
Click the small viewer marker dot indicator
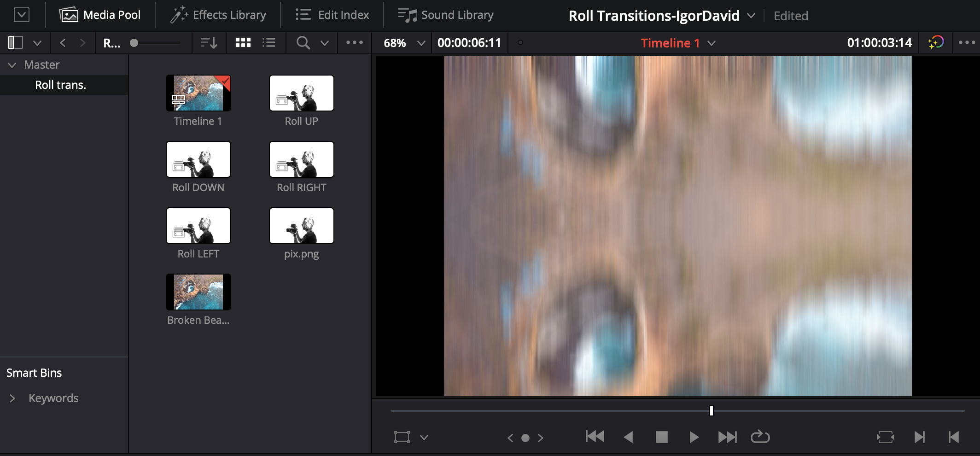coord(520,42)
